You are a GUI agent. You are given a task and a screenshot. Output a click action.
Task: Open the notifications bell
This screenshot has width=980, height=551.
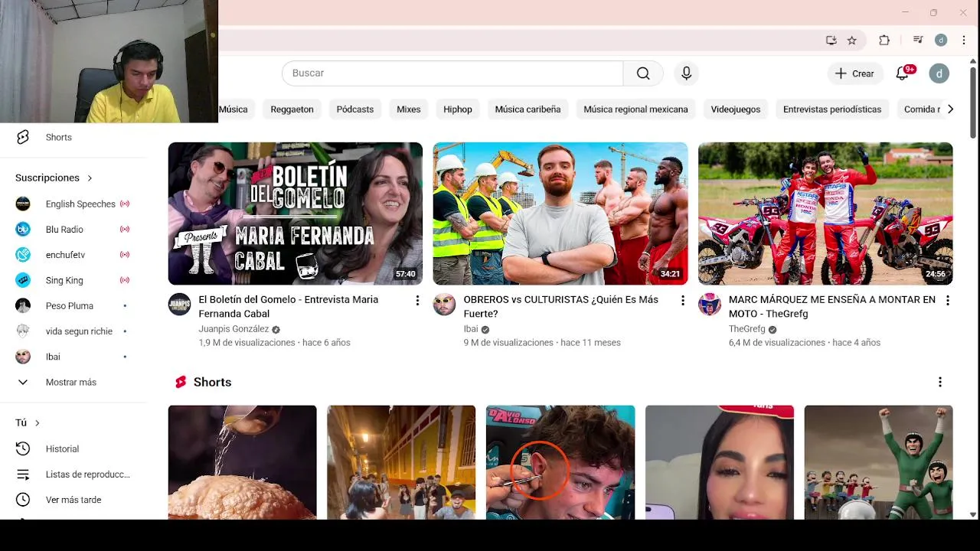903,73
